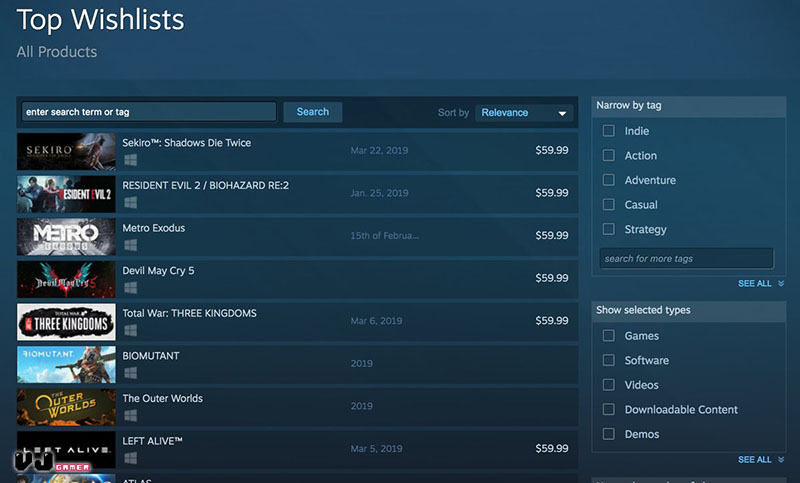Open RESIDENT EVIL 2 / BIOHAZARD RE:2 title
Image resolution: width=800 pixels, height=483 pixels.
coord(206,186)
